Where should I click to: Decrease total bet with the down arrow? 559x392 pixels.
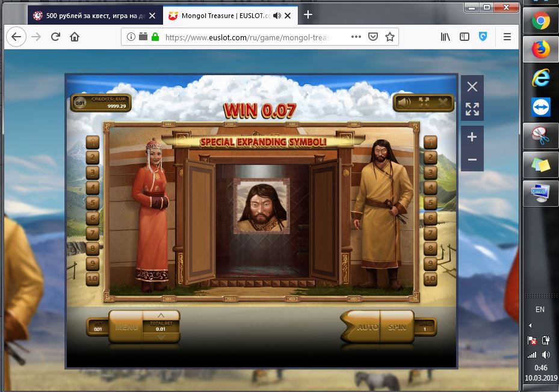point(160,337)
